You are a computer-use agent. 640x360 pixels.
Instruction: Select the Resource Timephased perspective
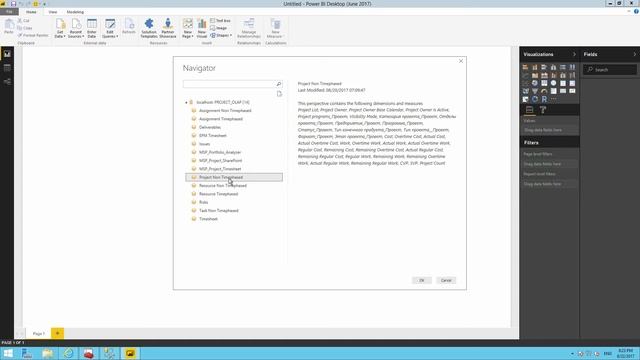point(218,194)
